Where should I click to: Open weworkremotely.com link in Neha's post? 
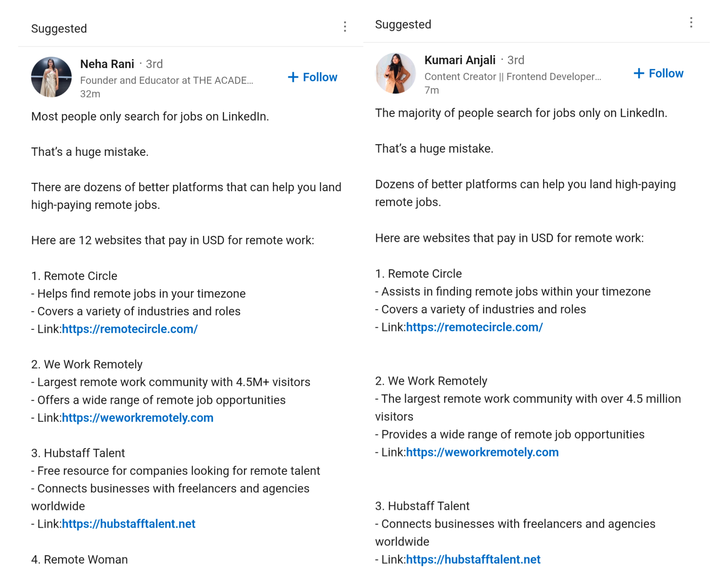click(137, 418)
